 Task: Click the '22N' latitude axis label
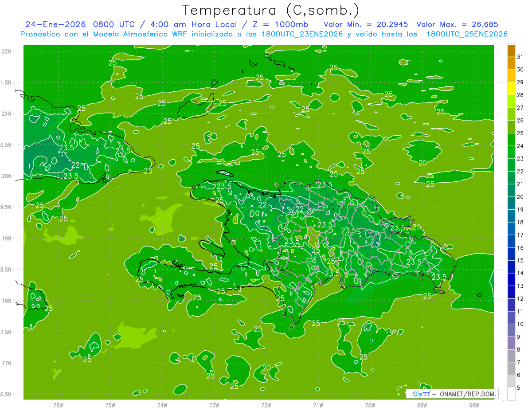7,51
